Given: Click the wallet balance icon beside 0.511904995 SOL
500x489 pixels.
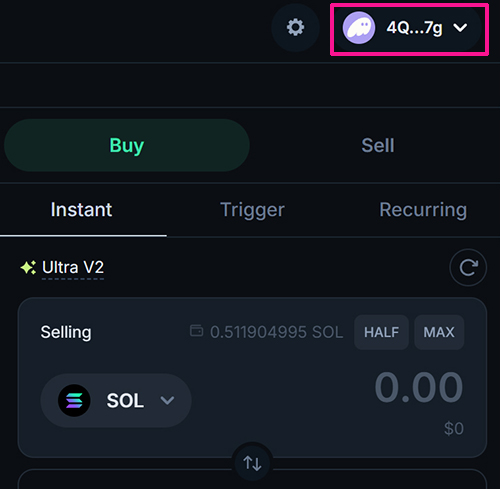Looking at the screenshot, I should pyautogui.click(x=196, y=331).
